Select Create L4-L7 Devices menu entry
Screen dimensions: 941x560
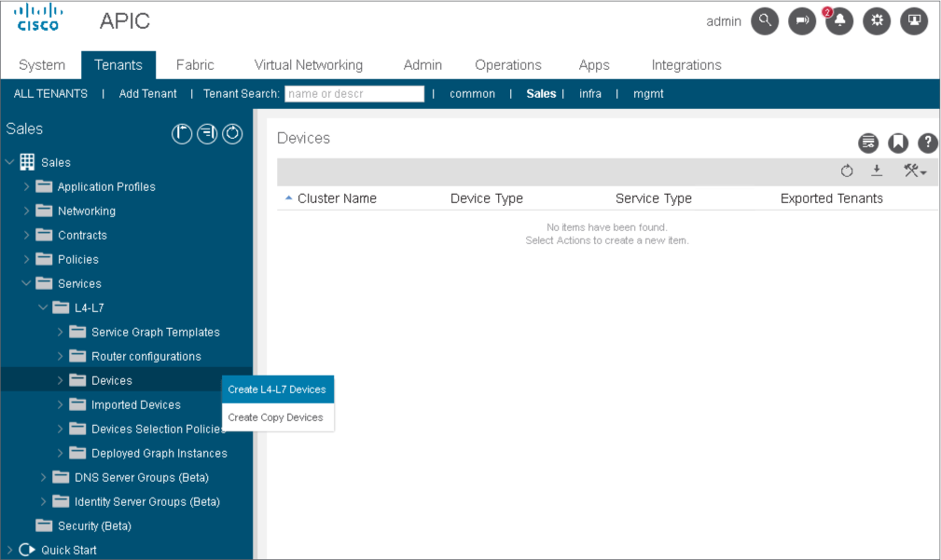point(277,389)
